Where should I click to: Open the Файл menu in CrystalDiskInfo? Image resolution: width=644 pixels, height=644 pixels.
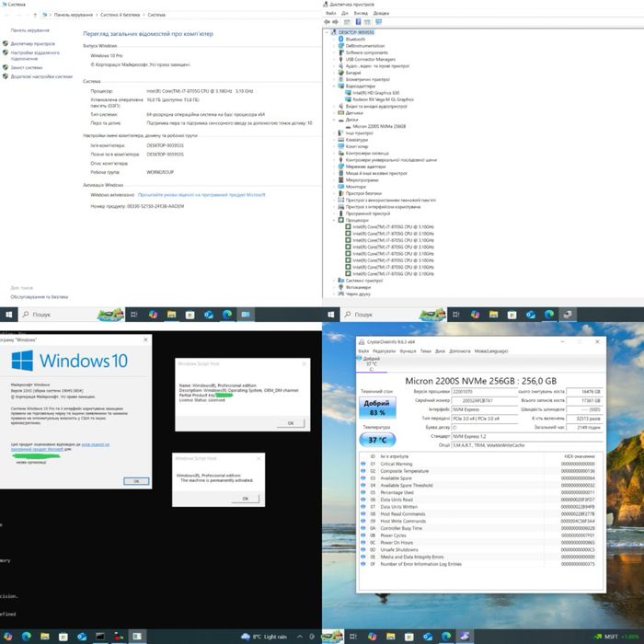[363, 351]
